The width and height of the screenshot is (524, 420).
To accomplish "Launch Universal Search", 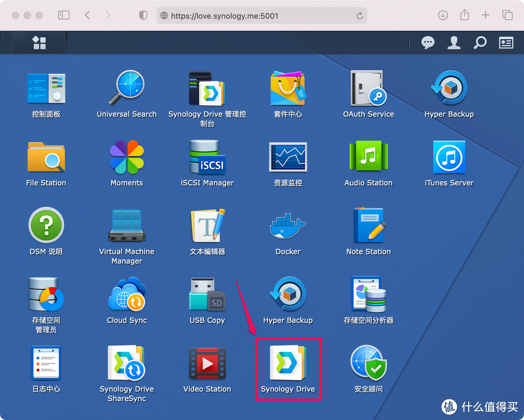I will point(127,88).
